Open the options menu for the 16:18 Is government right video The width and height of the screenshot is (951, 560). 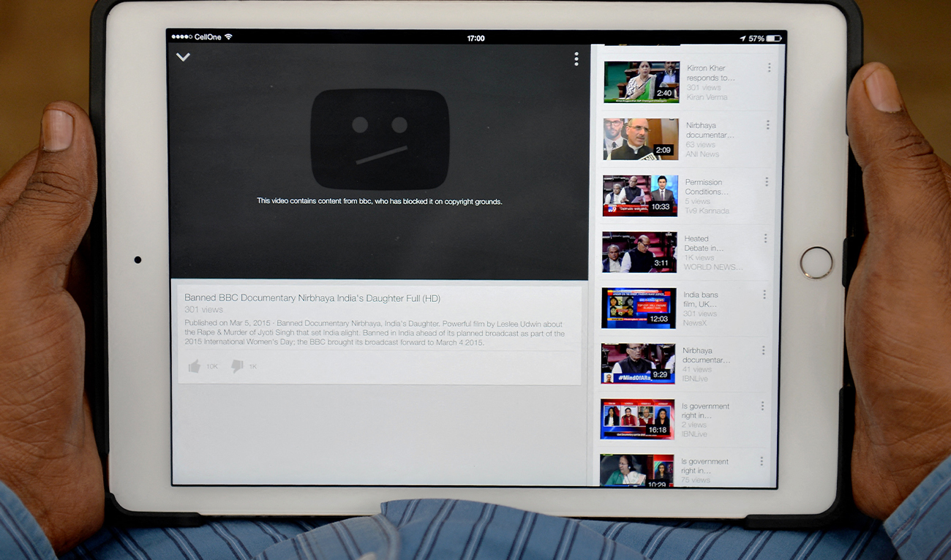point(762,406)
